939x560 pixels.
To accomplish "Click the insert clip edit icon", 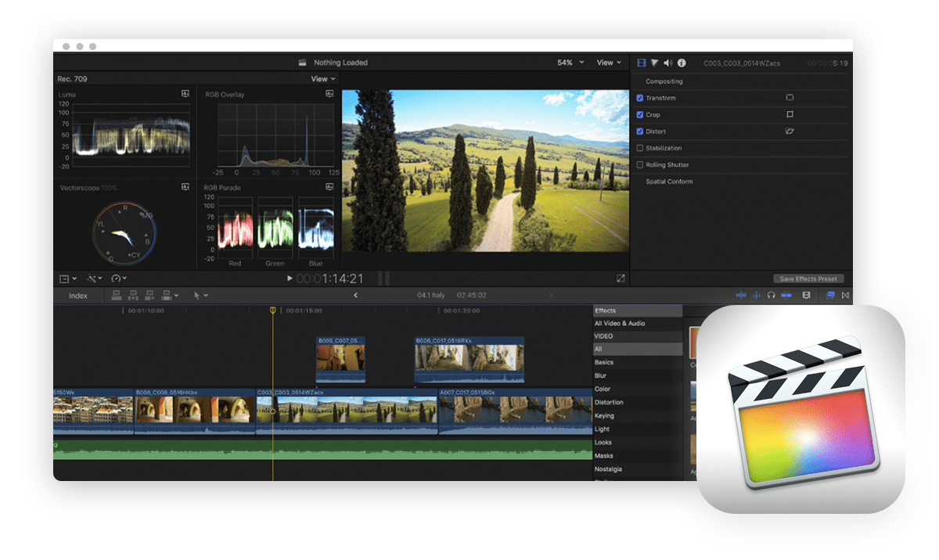I will pyautogui.click(x=134, y=295).
